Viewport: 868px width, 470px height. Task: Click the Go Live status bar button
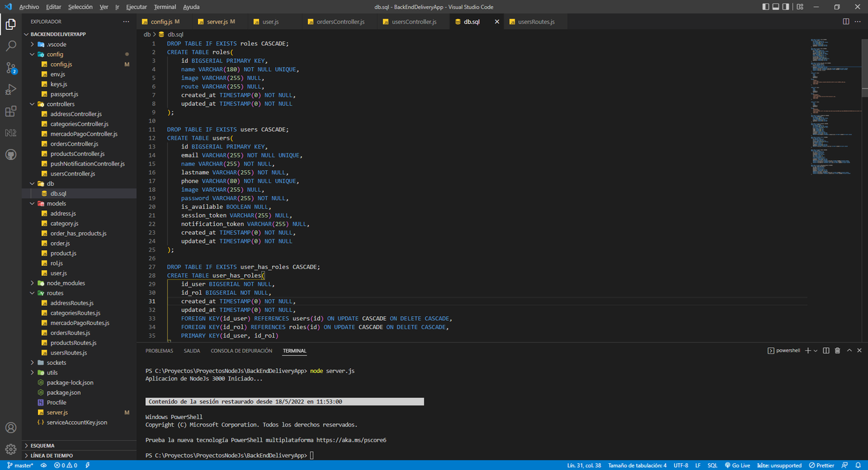pyautogui.click(x=737, y=465)
